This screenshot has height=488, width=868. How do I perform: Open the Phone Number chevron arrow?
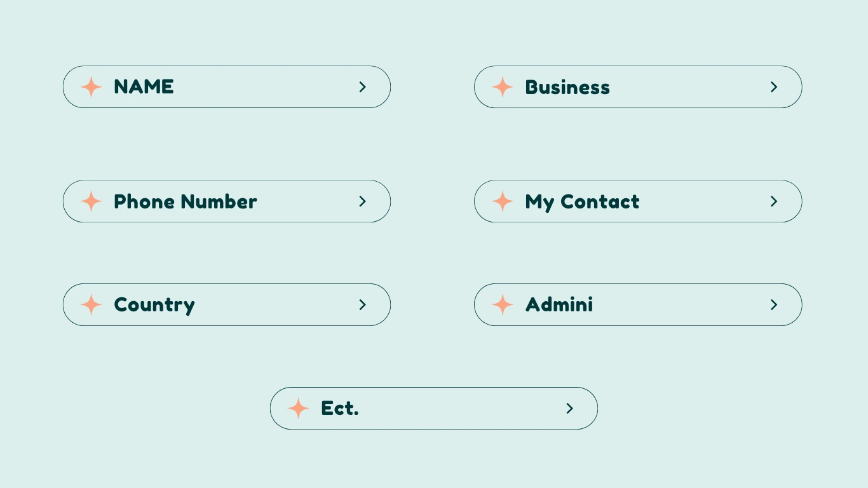click(x=363, y=201)
